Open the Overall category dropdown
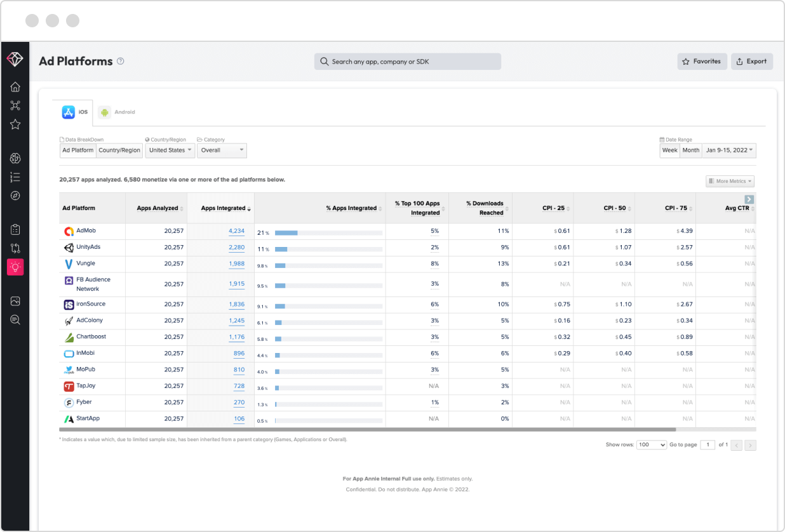Screen dimensions: 785x532 [x=222, y=150]
